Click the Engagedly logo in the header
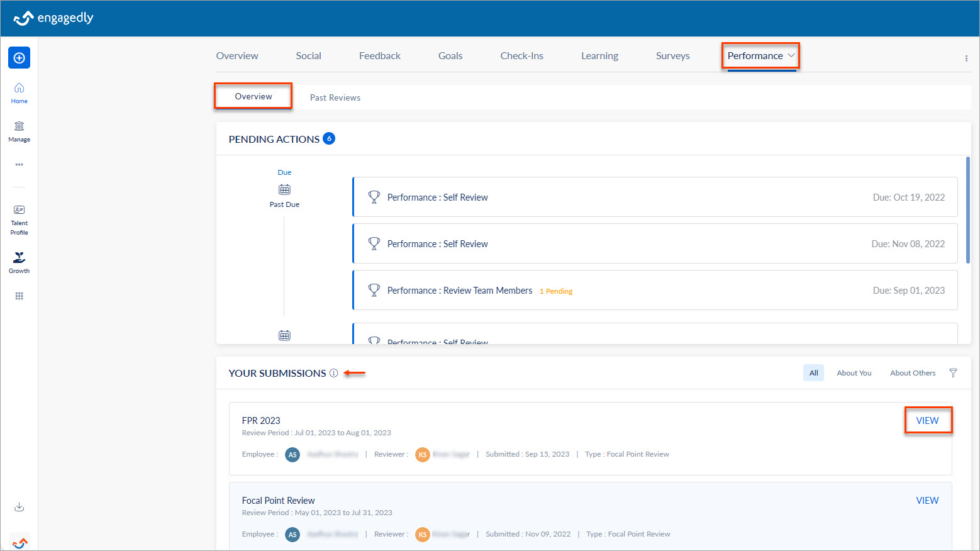The height and width of the screenshot is (551, 980). point(53,18)
